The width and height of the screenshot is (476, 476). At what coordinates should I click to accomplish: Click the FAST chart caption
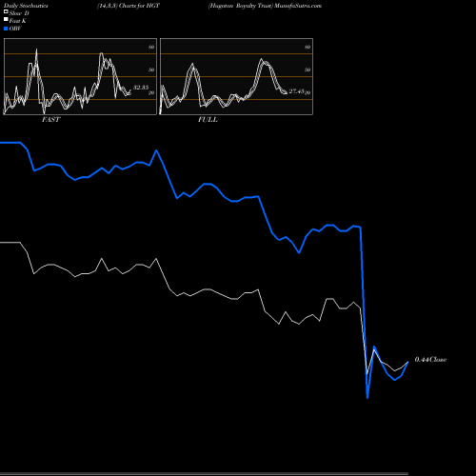[50, 120]
